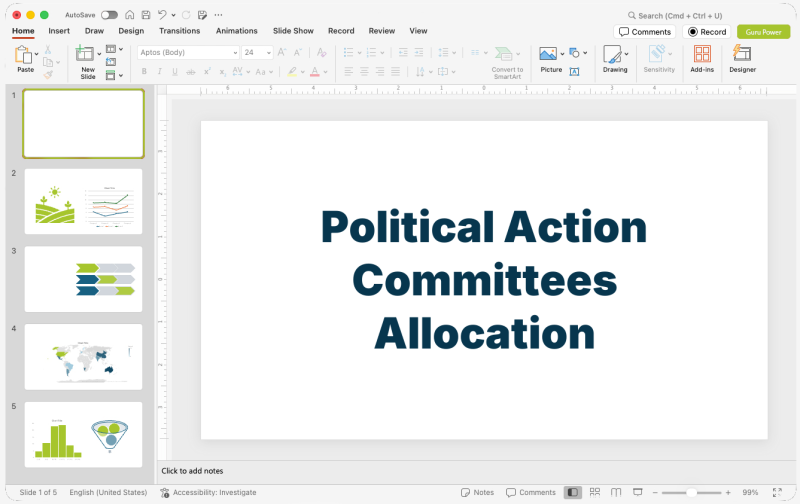The image size is (800, 504).
Task: Click the font color red A swatch
Action: [x=315, y=72]
